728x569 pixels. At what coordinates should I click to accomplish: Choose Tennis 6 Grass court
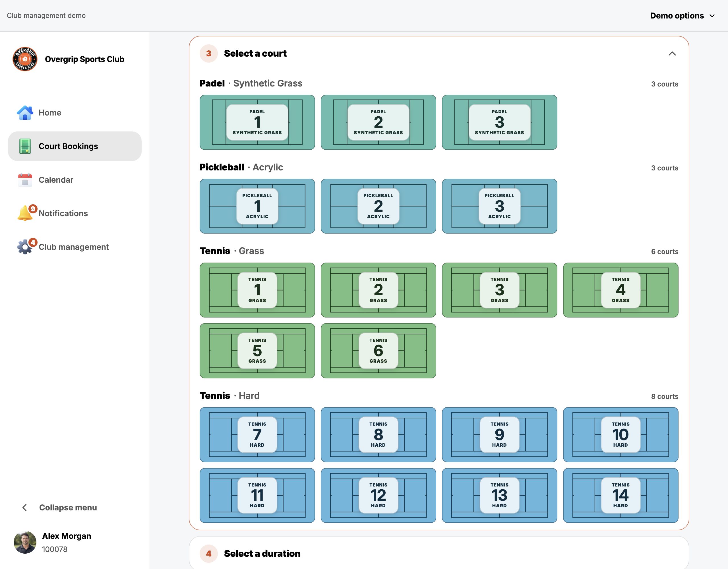pyautogui.click(x=378, y=351)
